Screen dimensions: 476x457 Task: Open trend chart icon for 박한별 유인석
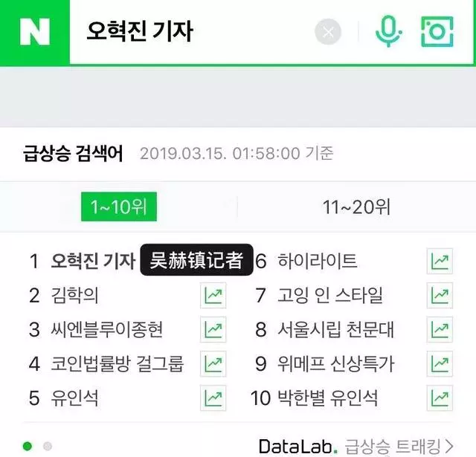click(x=440, y=398)
